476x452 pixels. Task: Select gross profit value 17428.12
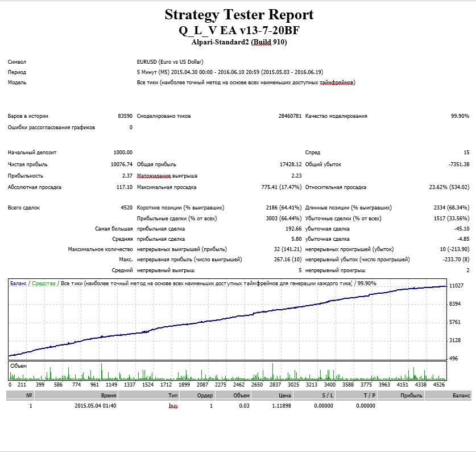(x=291, y=164)
